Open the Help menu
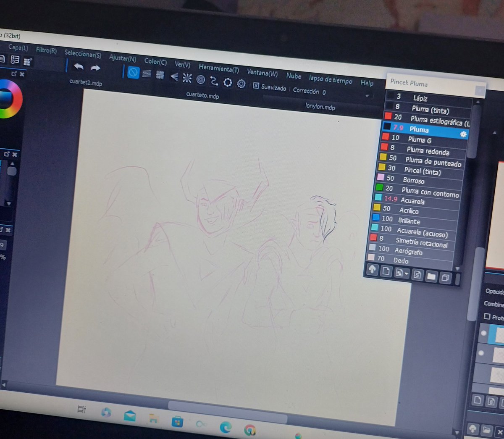The image size is (504, 439). click(367, 83)
